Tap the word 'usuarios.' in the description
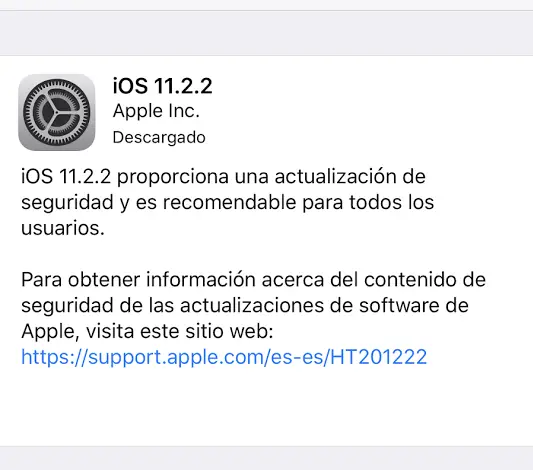 pos(63,228)
